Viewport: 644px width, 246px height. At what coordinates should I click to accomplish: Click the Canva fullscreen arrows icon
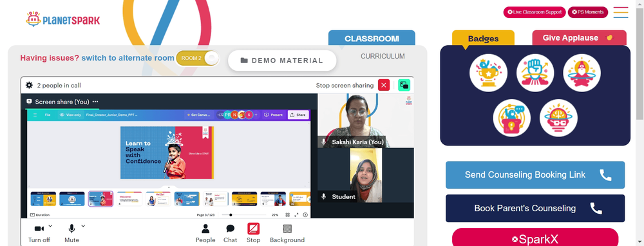pos(296,215)
